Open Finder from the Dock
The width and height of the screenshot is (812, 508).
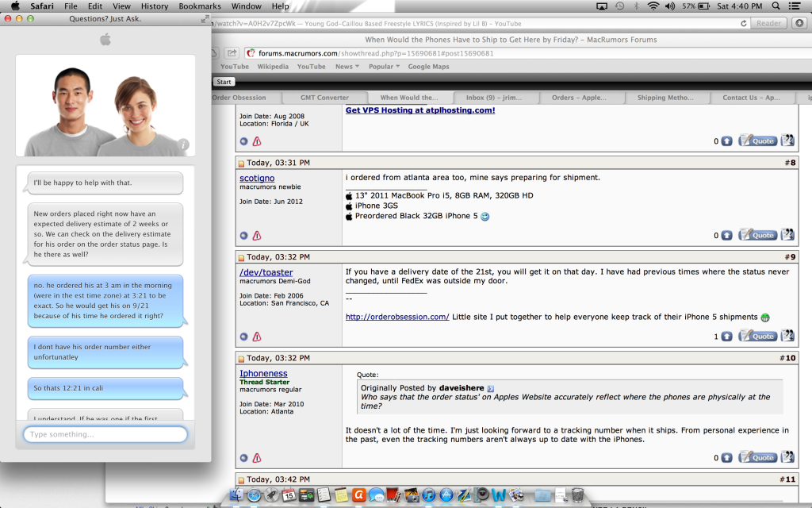tap(236, 495)
